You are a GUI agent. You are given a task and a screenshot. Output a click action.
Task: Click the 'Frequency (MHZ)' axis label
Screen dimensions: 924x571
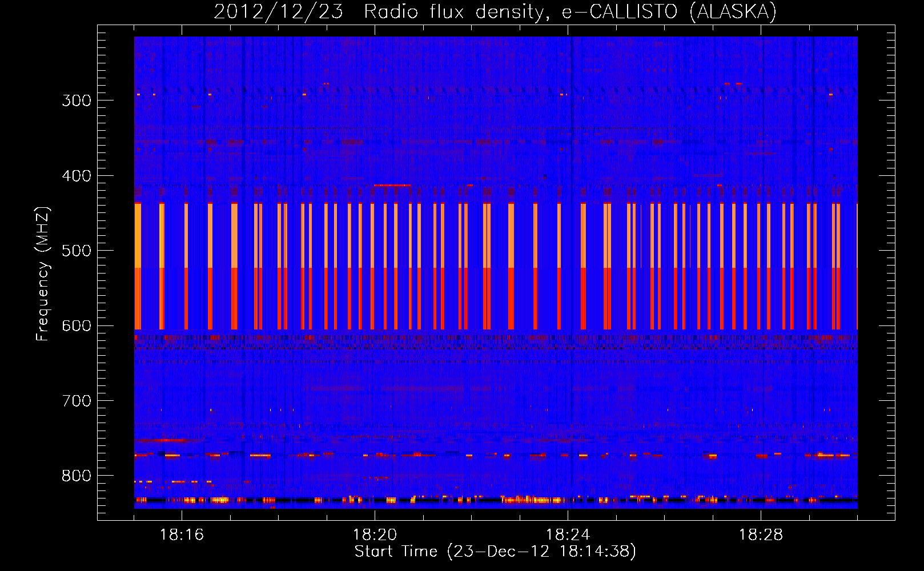click(x=43, y=274)
